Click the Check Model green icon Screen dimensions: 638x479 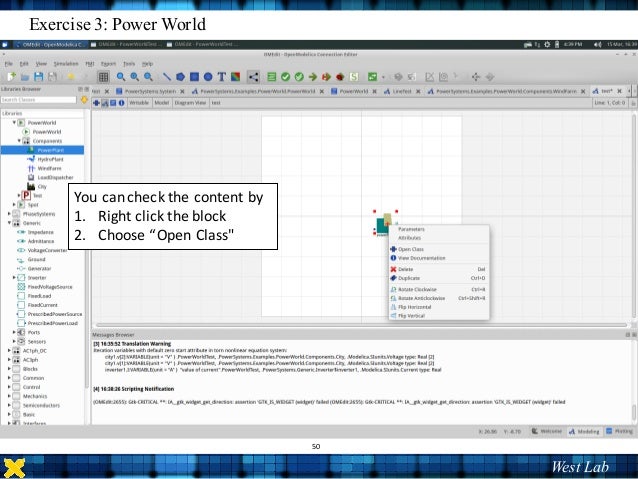tap(285, 76)
